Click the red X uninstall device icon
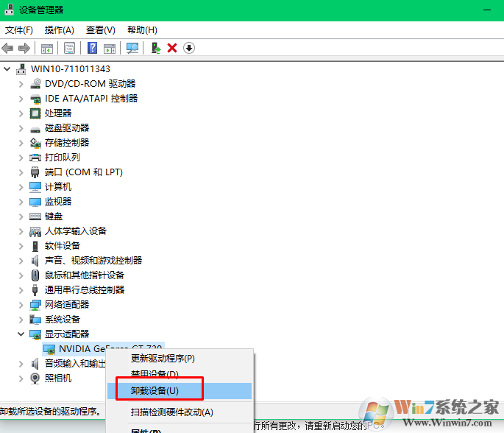This screenshot has width=504, height=433. tap(172, 48)
